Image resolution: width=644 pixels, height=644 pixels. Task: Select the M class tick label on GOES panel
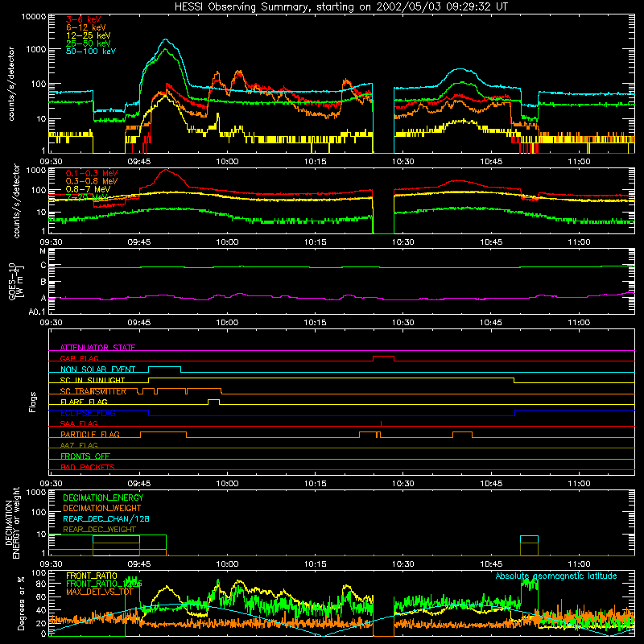click(43, 251)
